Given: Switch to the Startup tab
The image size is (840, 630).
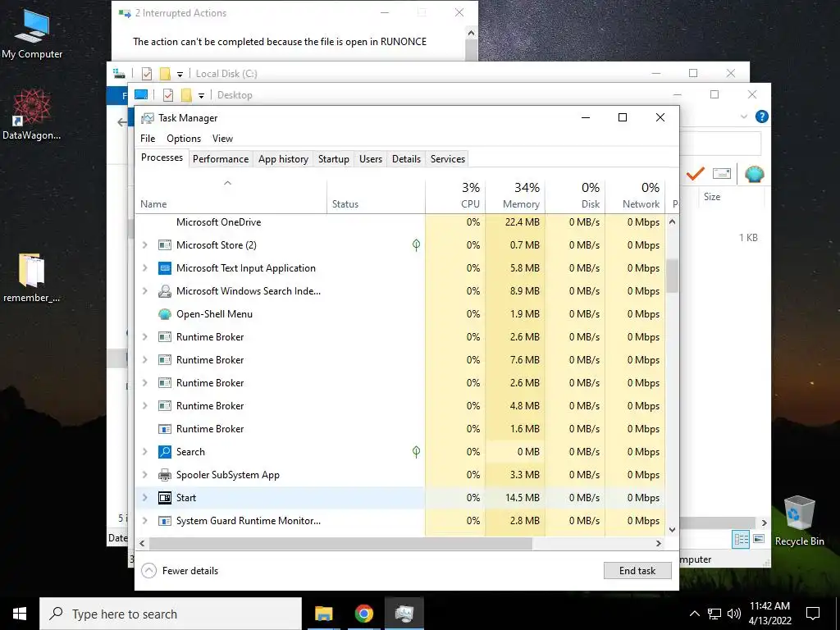Looking at the screenshot, I should tap(334, 159).
